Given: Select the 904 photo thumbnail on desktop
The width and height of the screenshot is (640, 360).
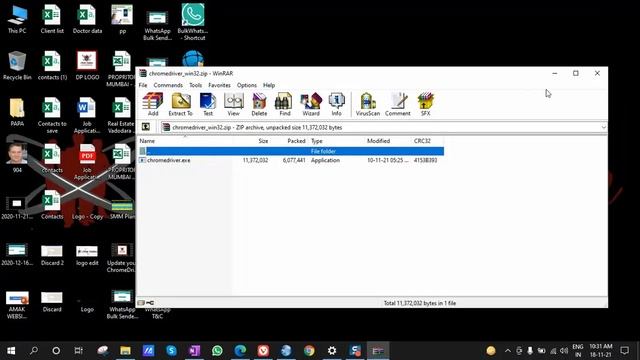Looking at the screenshot, I should pos(17,158).
